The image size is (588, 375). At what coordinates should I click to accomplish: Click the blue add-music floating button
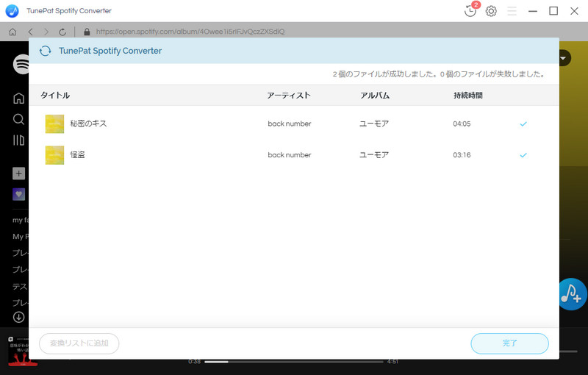click(x=573, y=294)
